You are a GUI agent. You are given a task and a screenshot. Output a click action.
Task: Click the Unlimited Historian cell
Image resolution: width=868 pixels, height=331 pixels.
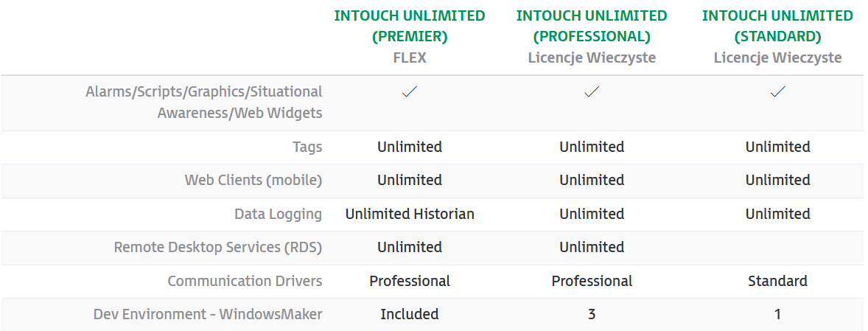point(410,214)
